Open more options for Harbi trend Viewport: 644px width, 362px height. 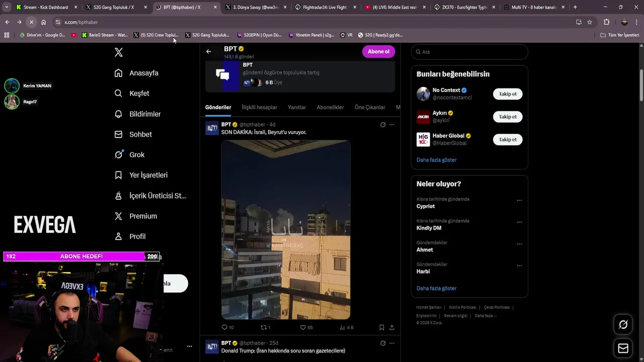[519, 265]
